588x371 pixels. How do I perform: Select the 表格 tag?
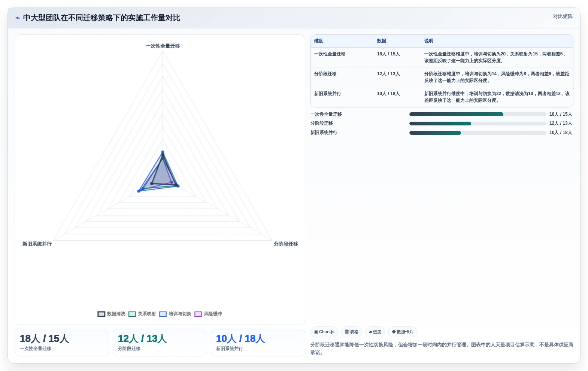(x=352, y=332)
